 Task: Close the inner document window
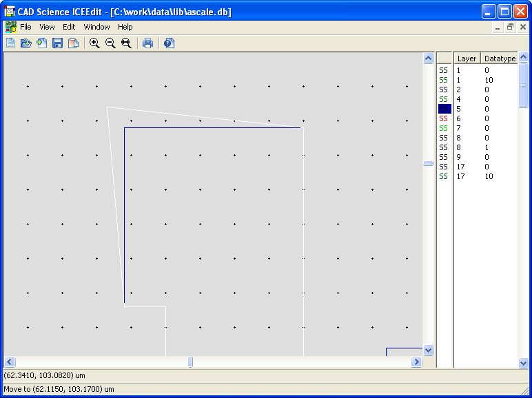[x=523, y=28]
